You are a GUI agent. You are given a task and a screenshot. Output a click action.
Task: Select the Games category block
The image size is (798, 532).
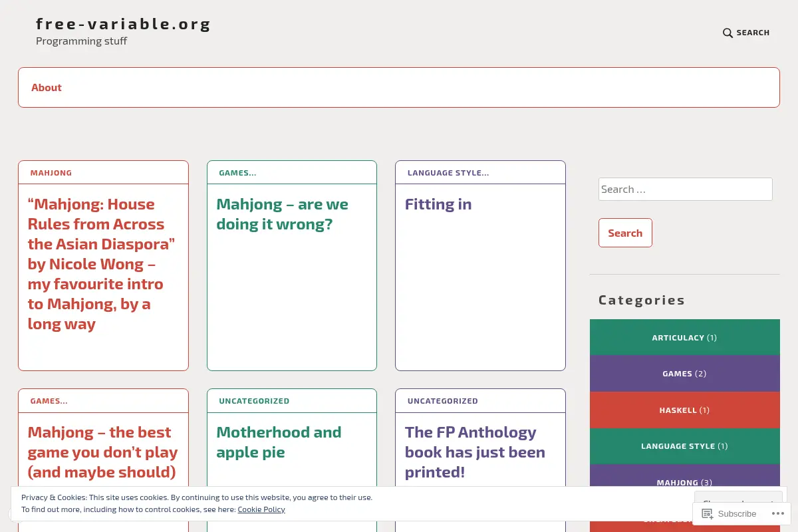(x=685, y=374)
